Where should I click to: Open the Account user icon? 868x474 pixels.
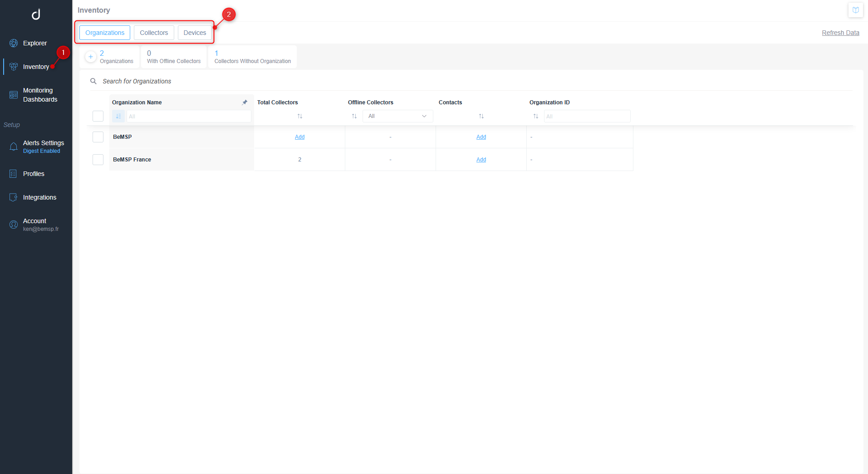14,225
